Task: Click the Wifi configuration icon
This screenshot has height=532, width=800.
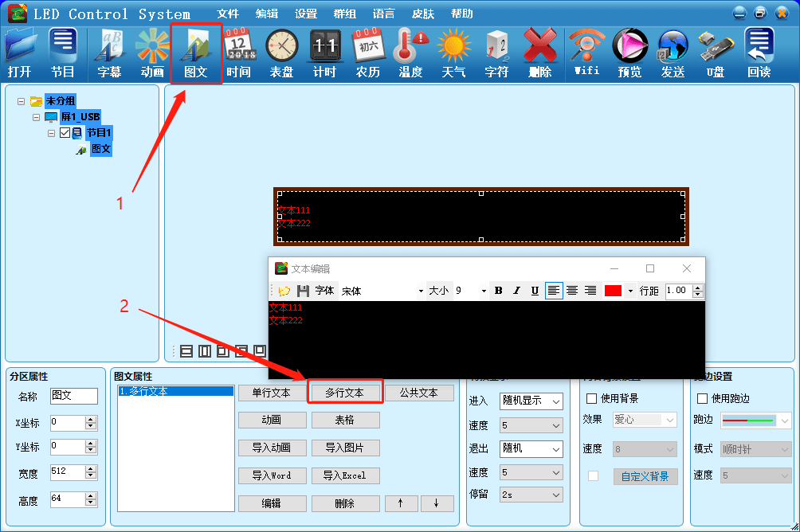Action: click(587, 52)
